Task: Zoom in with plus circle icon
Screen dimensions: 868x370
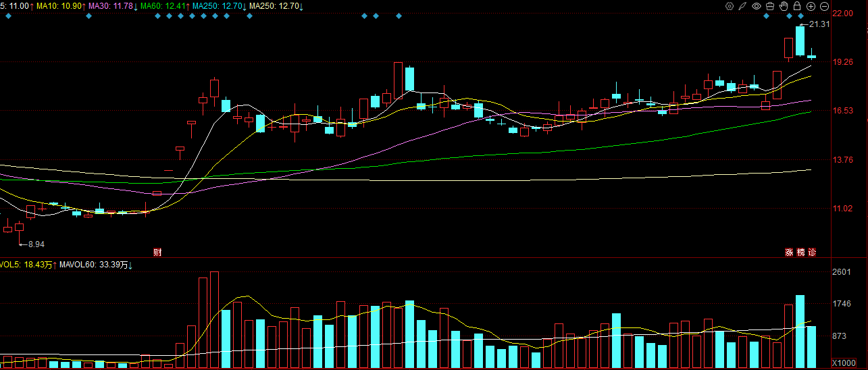Action: coord(811,6)
